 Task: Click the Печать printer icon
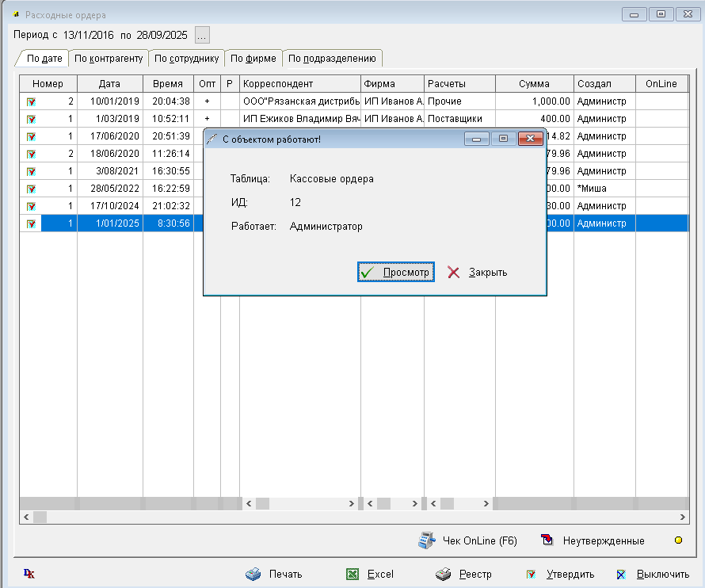click(253, 575)
